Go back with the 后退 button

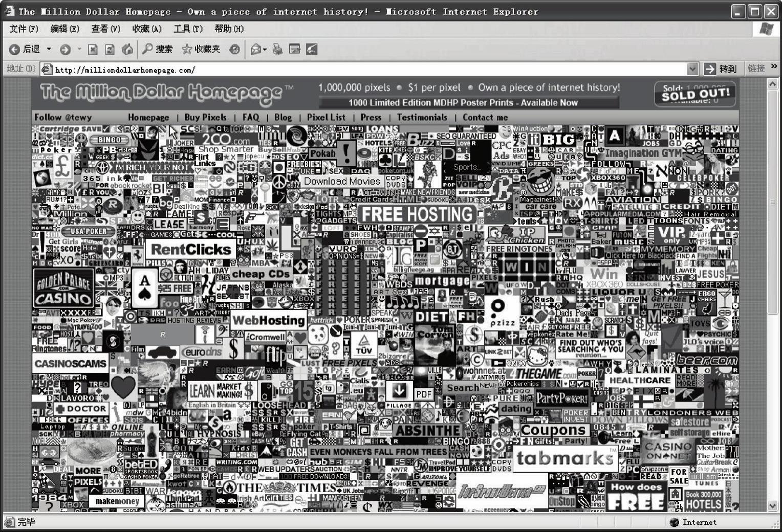25,49
